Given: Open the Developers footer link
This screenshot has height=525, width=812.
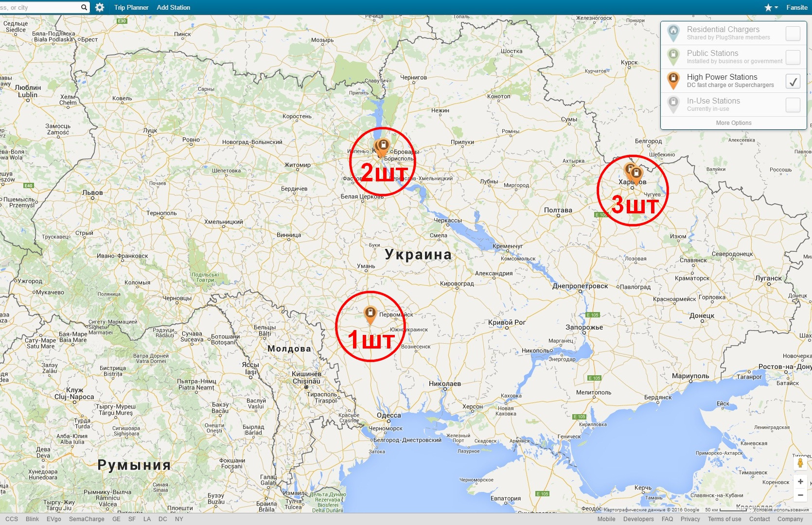Looking at the screenshot, I should tap(638, 519).
